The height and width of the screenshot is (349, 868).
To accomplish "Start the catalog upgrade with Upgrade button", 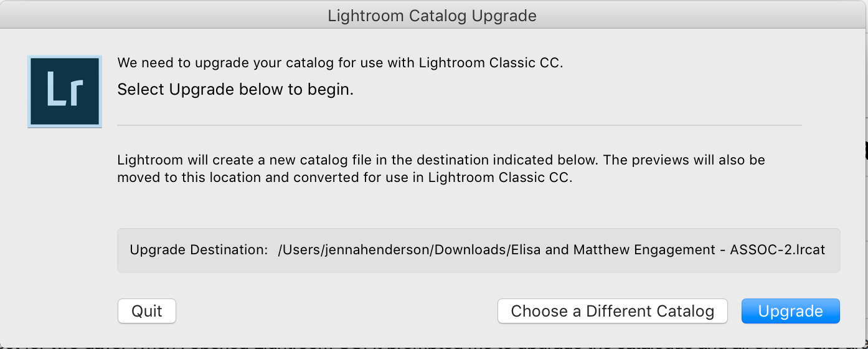I will (790, 311).
